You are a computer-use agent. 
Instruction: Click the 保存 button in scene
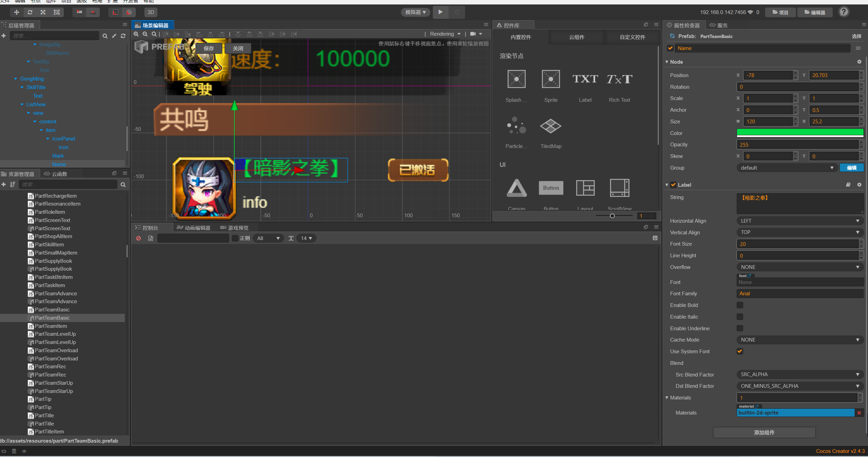coord(209,48)
